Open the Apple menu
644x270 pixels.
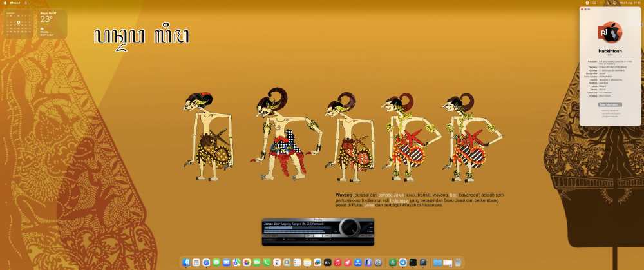pyautogui.click(x=5, y=3)
